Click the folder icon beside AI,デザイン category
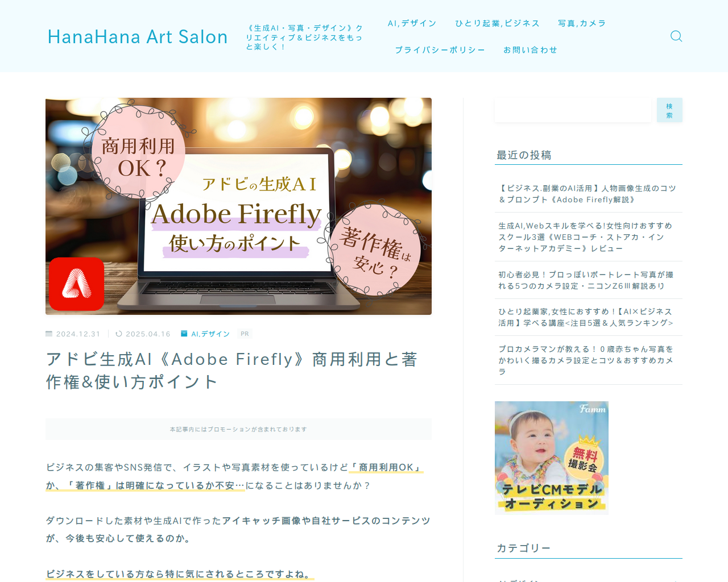Screen dimensions: 728x582 [x=184, y=334]
